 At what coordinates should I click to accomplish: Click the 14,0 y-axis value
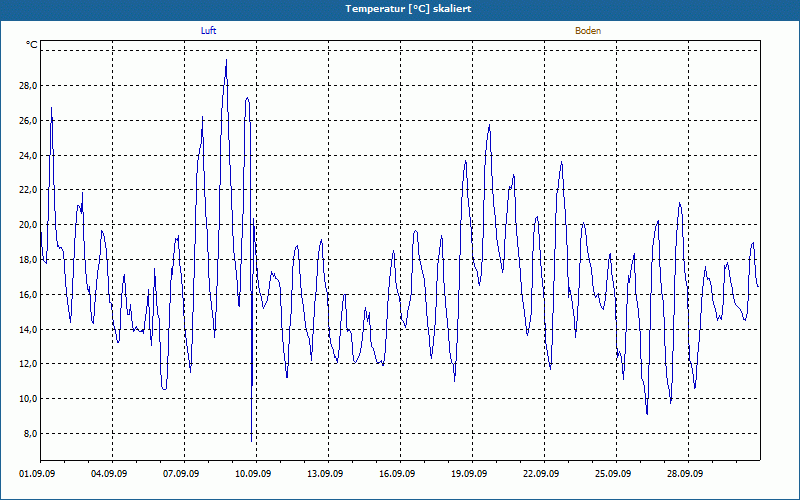[x=28, y=329]
